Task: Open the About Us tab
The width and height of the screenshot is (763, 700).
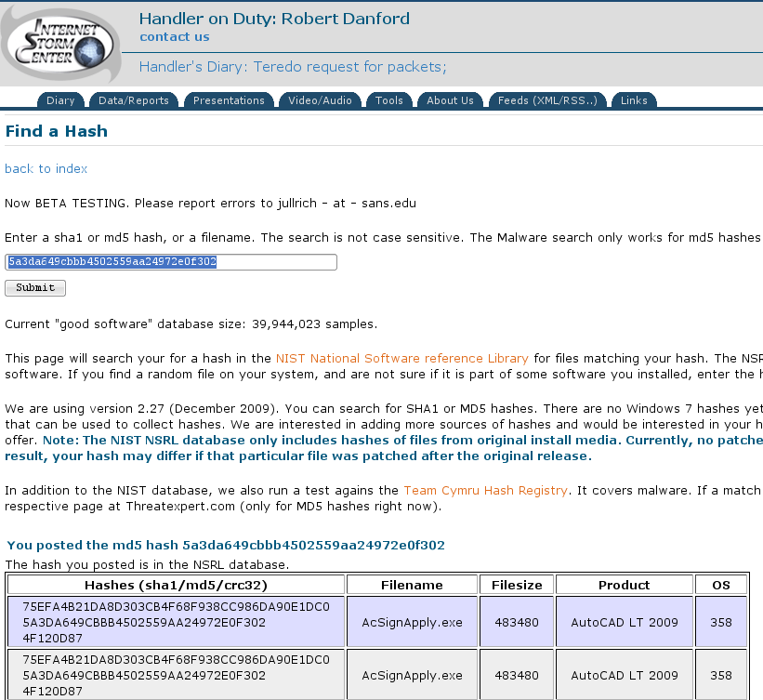Action: (450, 100)
